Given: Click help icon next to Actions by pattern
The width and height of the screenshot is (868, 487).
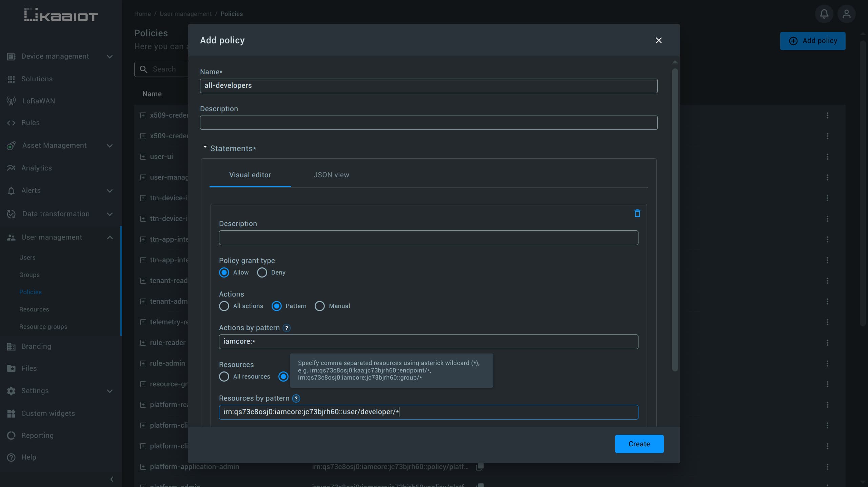Looking at the screenshot, I should 287,328.
